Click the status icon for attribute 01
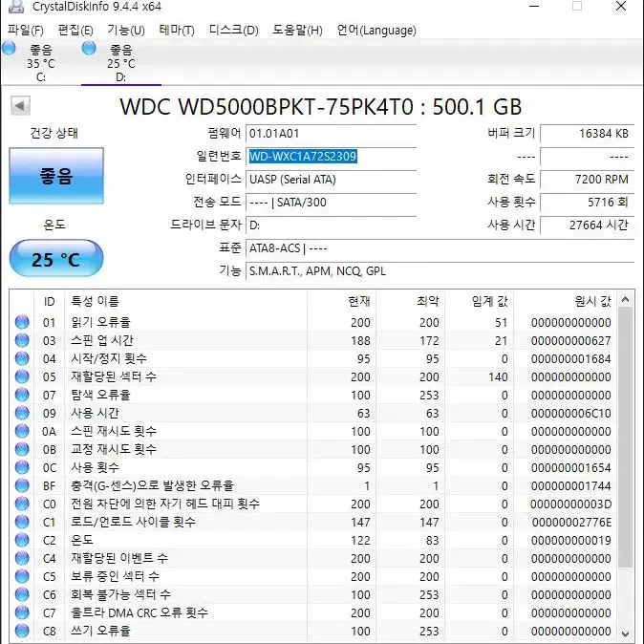 pos(22,322)
